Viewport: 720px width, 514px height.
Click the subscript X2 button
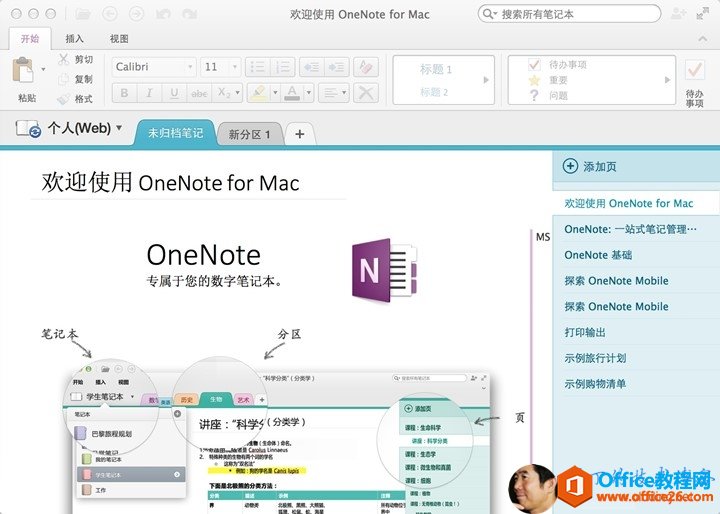[x=224, y=93]
